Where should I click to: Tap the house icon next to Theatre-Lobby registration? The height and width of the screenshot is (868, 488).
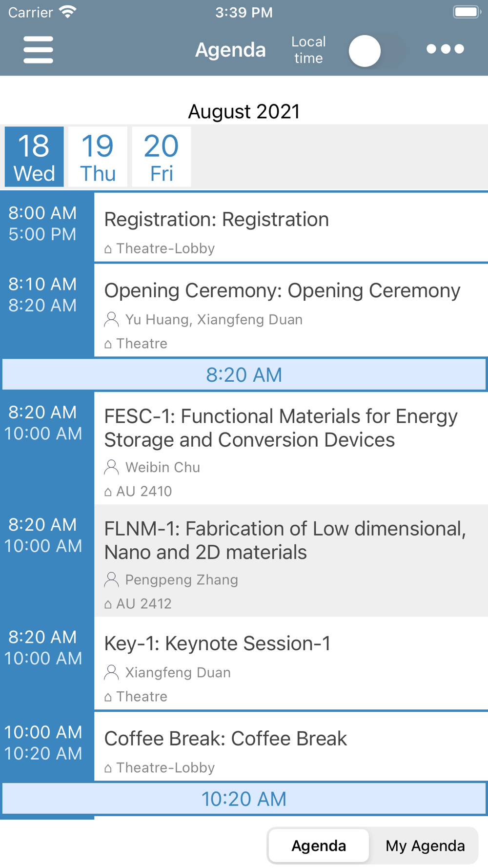point(108,249)
